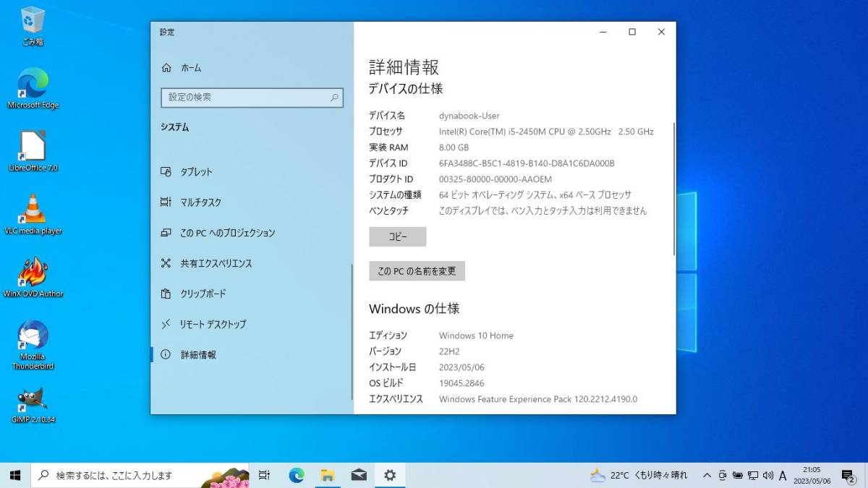Viewport: 868px width, 488px height.
Task: Open Mozilla Thunderbird desktop shortcut
Action: [x=33, y=345]
